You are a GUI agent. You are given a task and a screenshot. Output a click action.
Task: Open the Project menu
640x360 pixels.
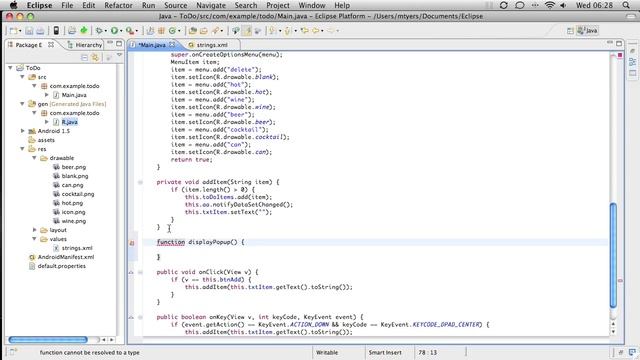coord(278,5)
